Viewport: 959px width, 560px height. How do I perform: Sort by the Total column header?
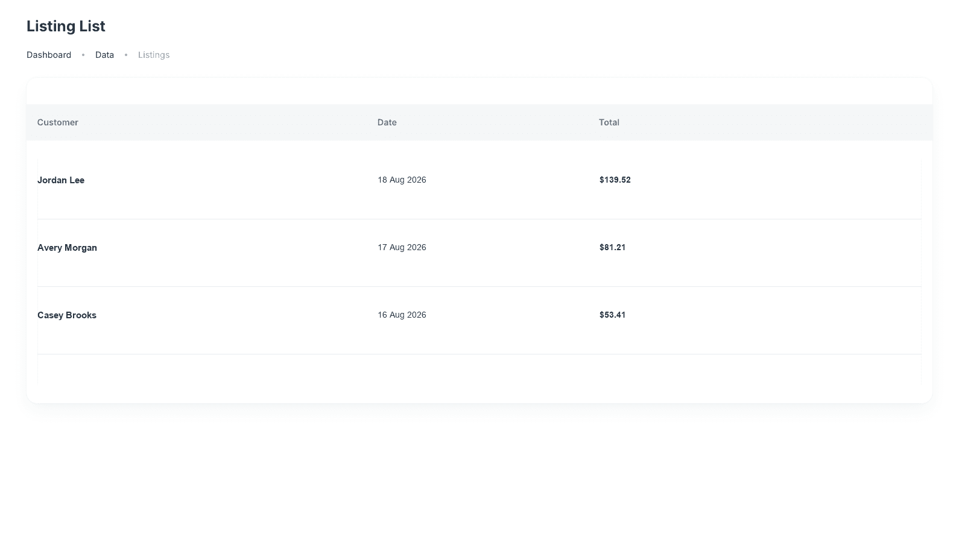coord(609,122)
